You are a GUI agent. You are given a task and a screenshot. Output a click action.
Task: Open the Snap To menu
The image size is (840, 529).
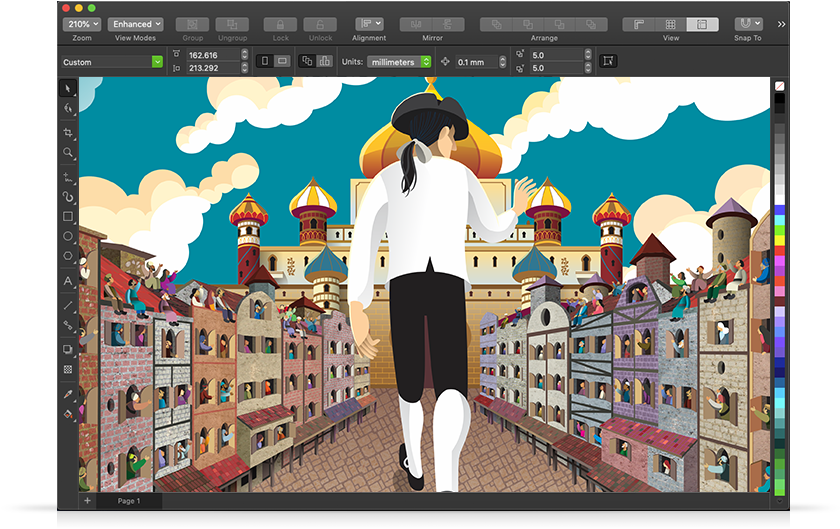tap(748, 24)
